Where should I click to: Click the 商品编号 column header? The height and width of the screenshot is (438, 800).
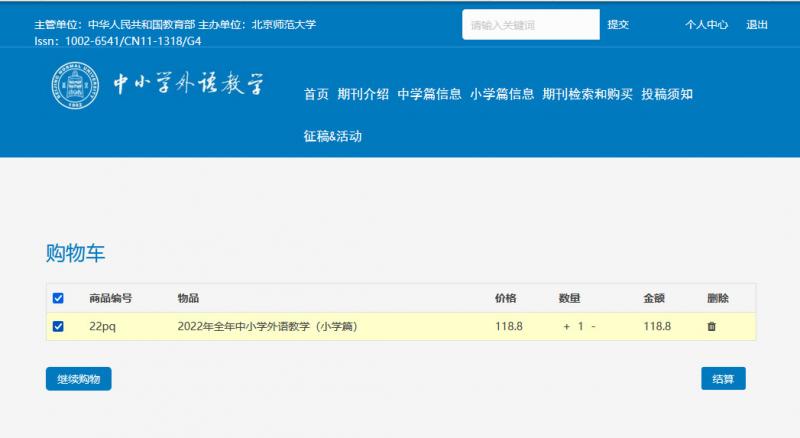[111, 298]
